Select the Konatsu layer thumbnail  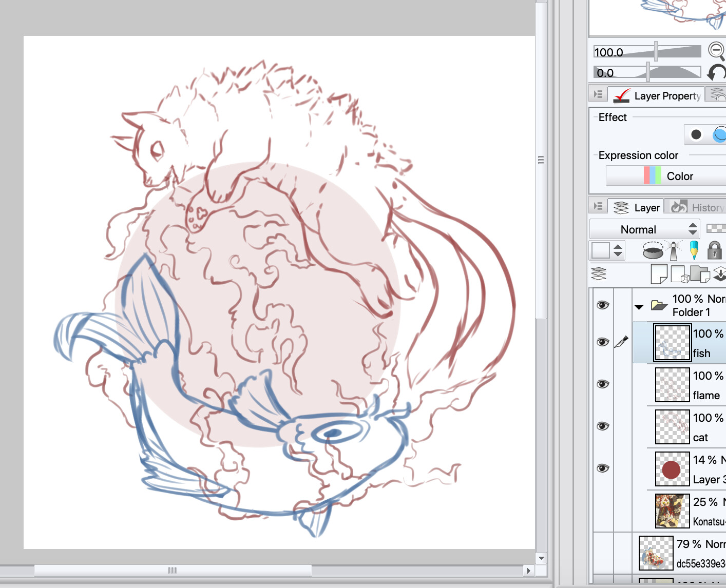[x=672, y=511]
